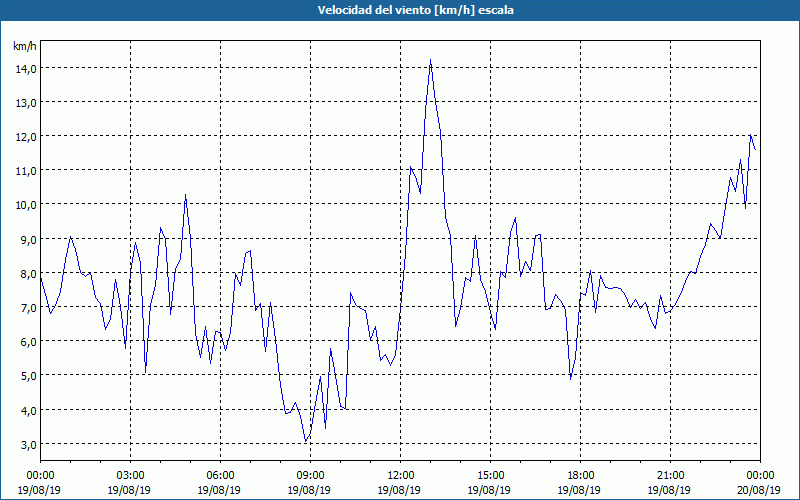The width and height of the screenshot is (800, 500).
Task: Select the 12,0 y-axis value
Action: tap(25, 136)
